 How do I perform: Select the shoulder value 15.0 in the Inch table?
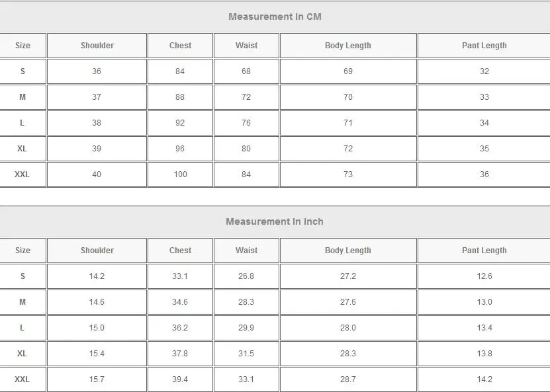click(97, 328)
